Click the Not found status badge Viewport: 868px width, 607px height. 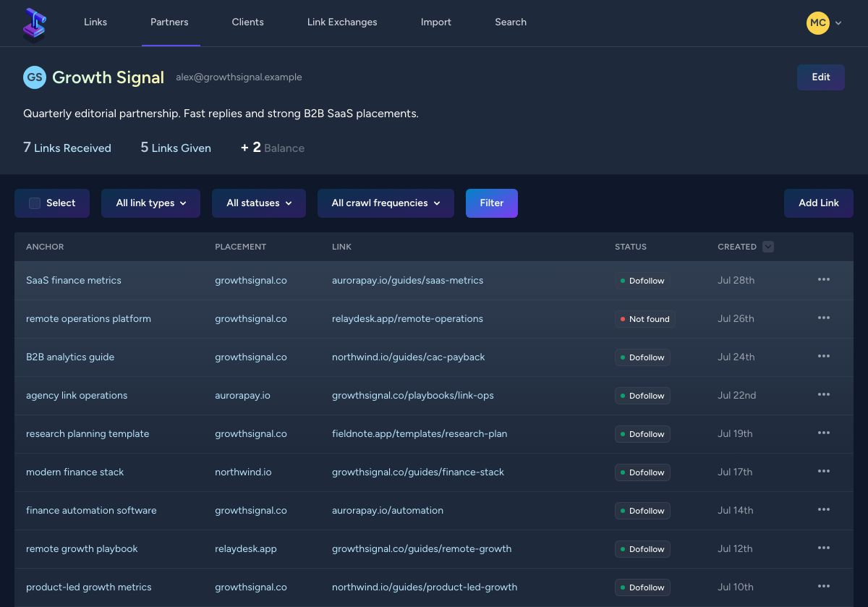pos(645,319)
